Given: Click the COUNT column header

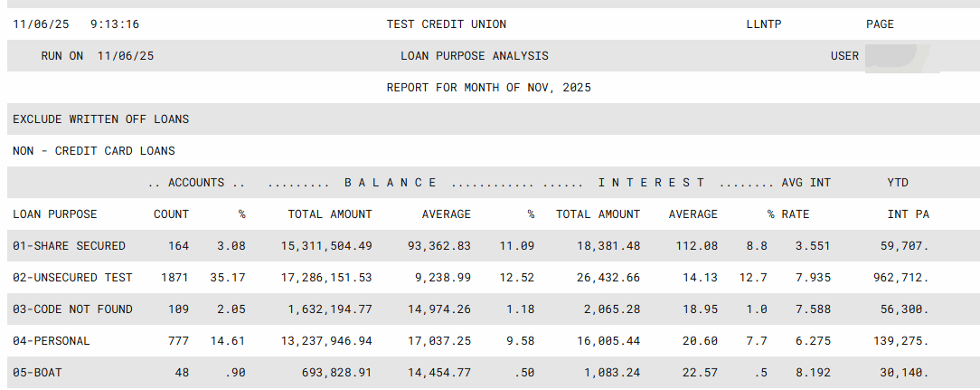Looking at the screenshot, I should (171, 214).
